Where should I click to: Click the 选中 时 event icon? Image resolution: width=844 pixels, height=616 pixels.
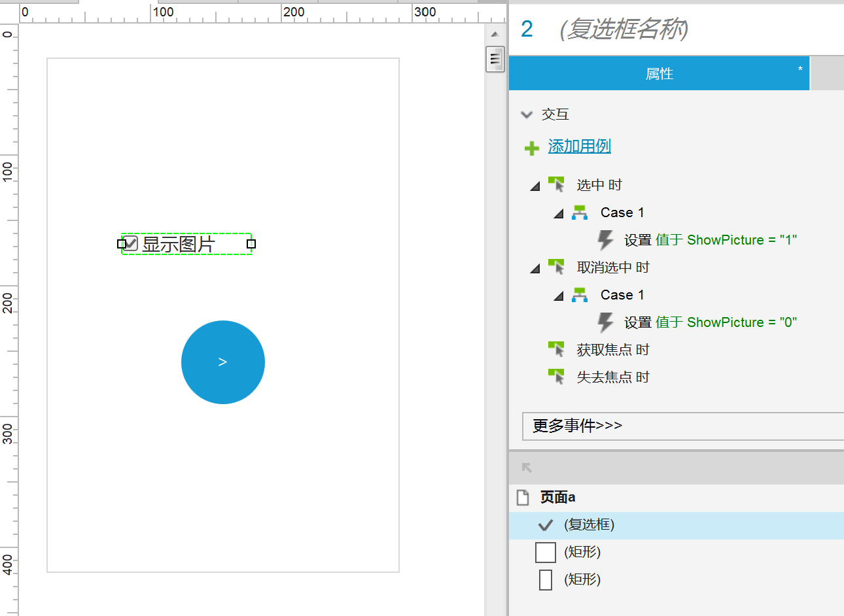click(556, 184)
